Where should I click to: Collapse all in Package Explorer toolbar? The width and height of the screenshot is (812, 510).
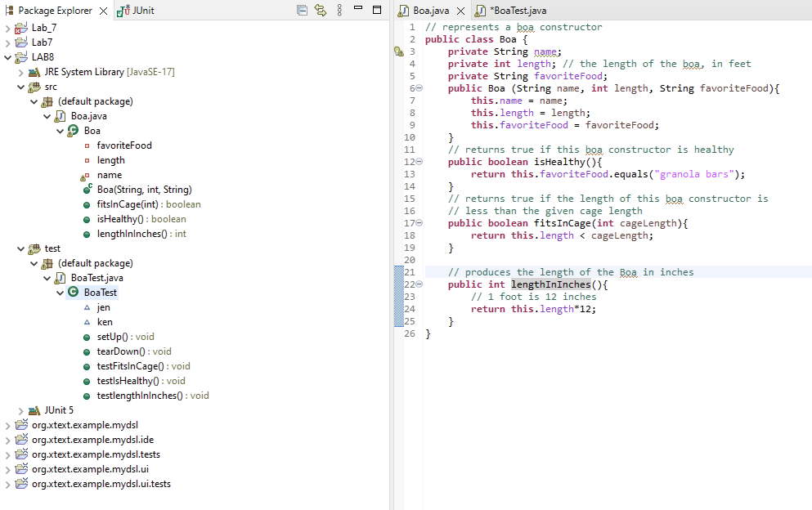coord(303,10)
